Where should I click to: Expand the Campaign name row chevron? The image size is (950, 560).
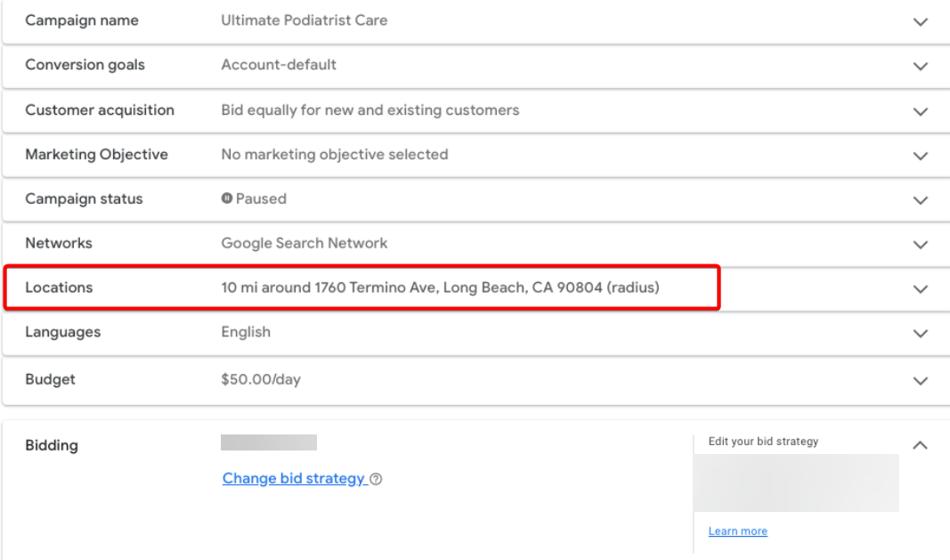921,21
